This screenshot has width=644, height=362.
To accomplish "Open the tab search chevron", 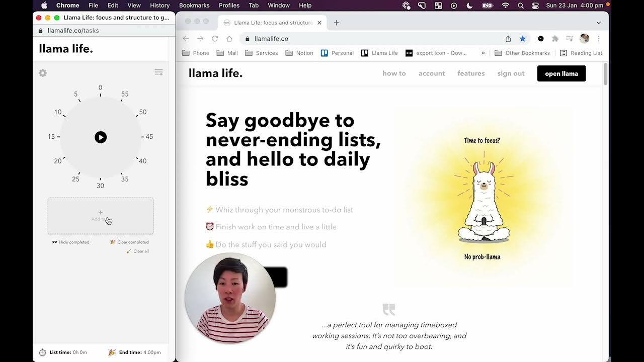I will pyautogui.click(x=599, y=23).
